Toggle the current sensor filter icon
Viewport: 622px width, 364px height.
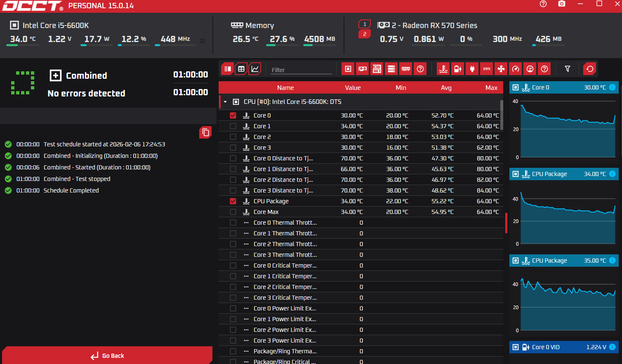(x=487, y=69)
